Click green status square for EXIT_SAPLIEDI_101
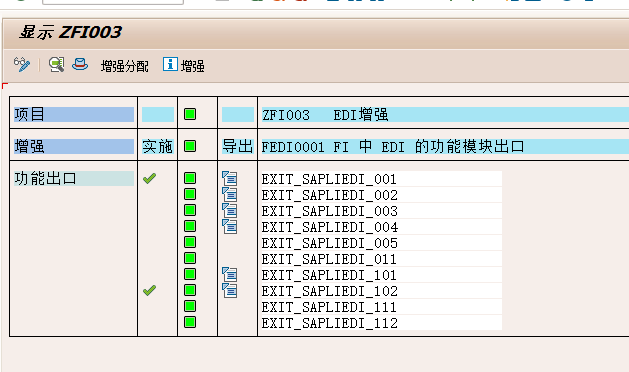This screenshot has height=372, width=629. [x=190, y=274]
